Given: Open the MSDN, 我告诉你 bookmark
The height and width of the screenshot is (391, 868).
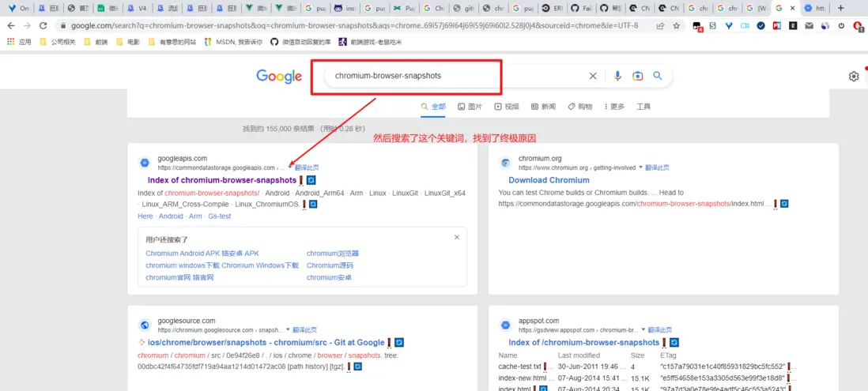Looking at the screenshot, I should [x=233, y=42].
